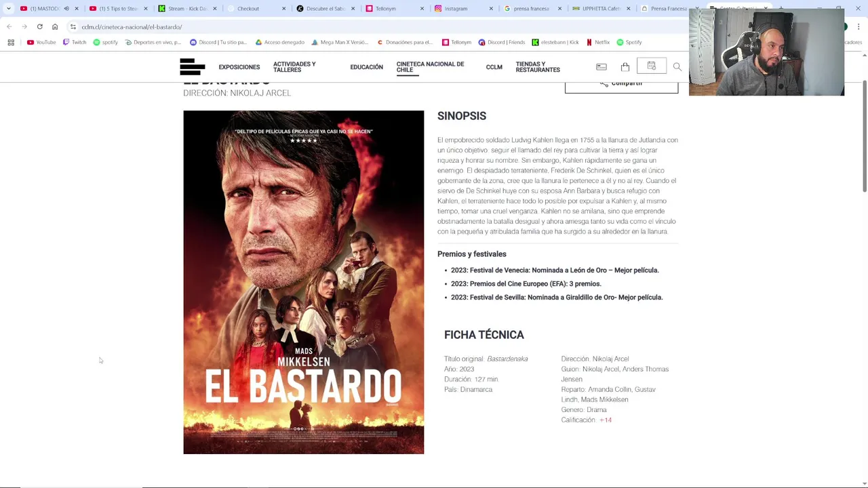Open the 'Discord | Tu sitio pa...' bookmark
Screen dimensions: 868x488
(218, 42)
